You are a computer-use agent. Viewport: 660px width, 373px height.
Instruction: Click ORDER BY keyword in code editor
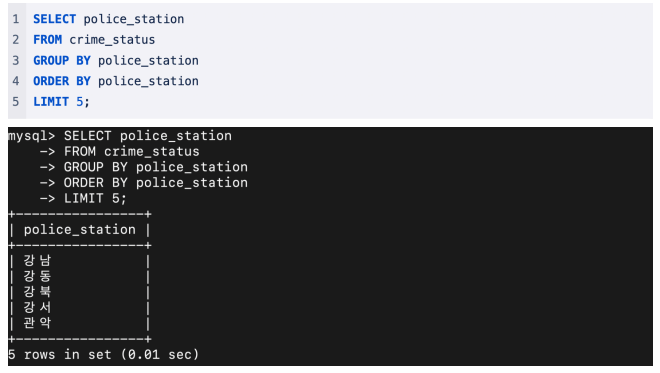[62, 81]
